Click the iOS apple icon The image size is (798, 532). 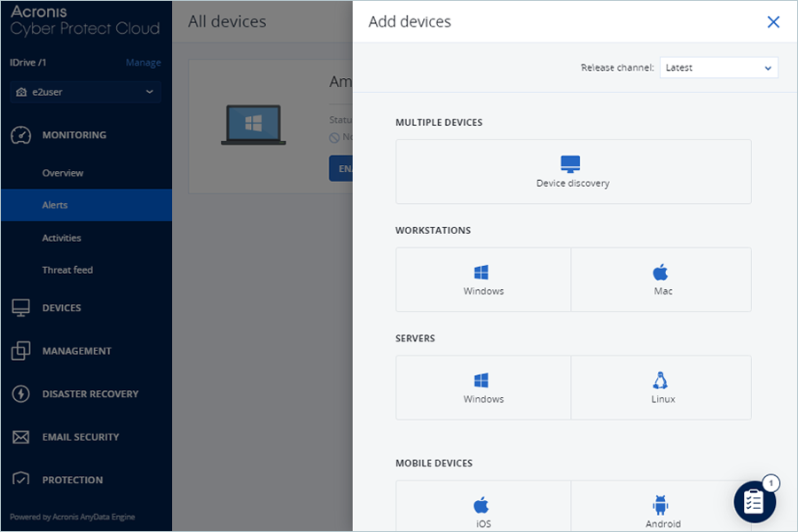click(x=481, y=505)
